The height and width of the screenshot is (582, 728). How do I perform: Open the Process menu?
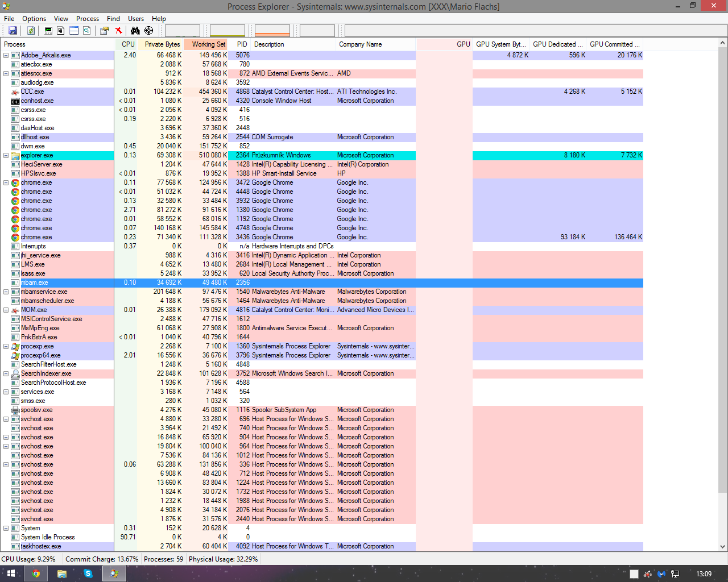[88, 19]
